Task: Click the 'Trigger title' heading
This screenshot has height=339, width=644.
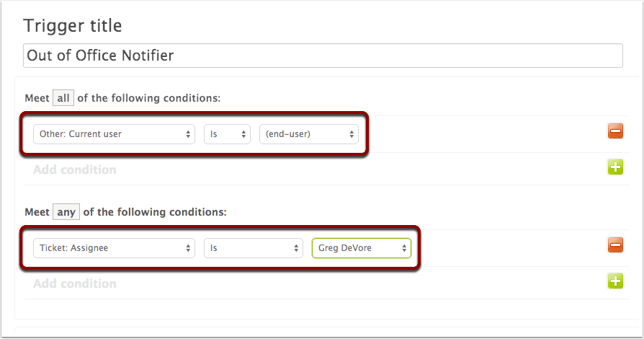Action: pyautogui.click(x=73, y=26)
